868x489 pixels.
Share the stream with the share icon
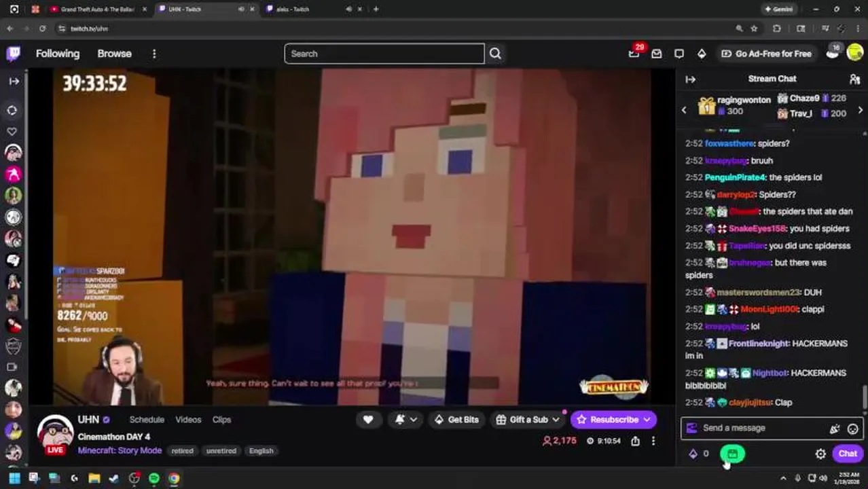pos(635,441)
